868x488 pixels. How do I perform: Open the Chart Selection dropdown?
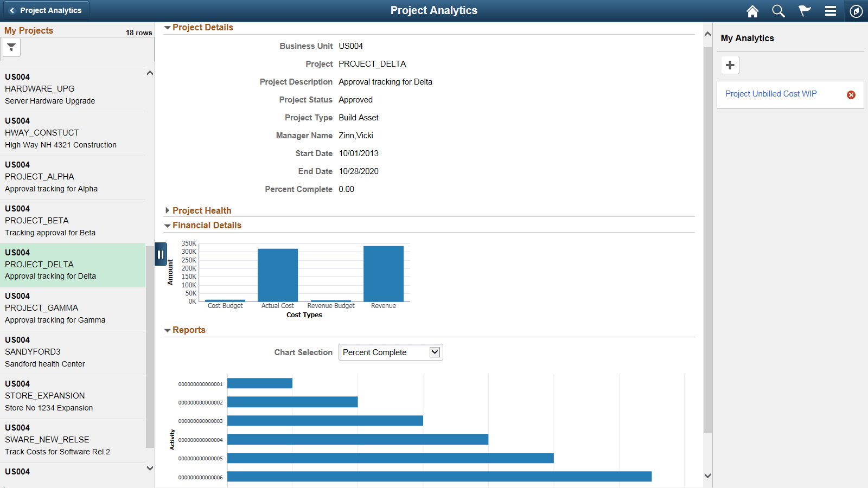point(390,352)
